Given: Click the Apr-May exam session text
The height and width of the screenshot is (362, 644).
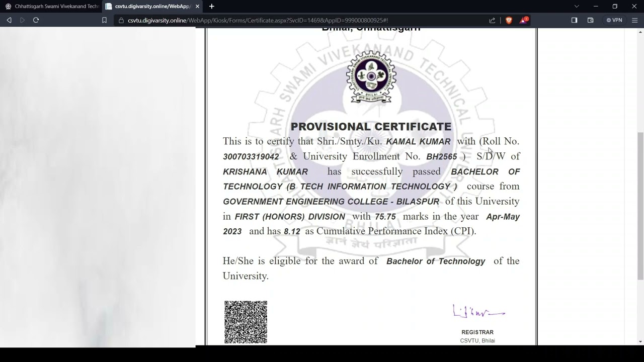Looking at the screenshot, I should click(503, 217).
